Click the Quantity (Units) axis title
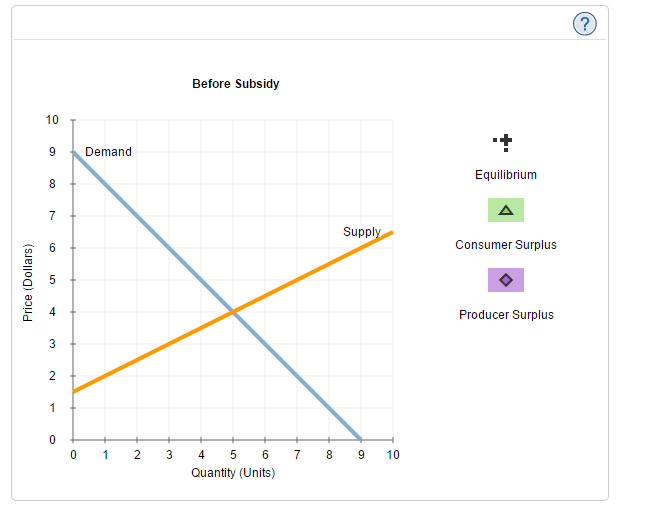This screenshot has width=657, height=521. pyautogui.click(x=233, y=472)
